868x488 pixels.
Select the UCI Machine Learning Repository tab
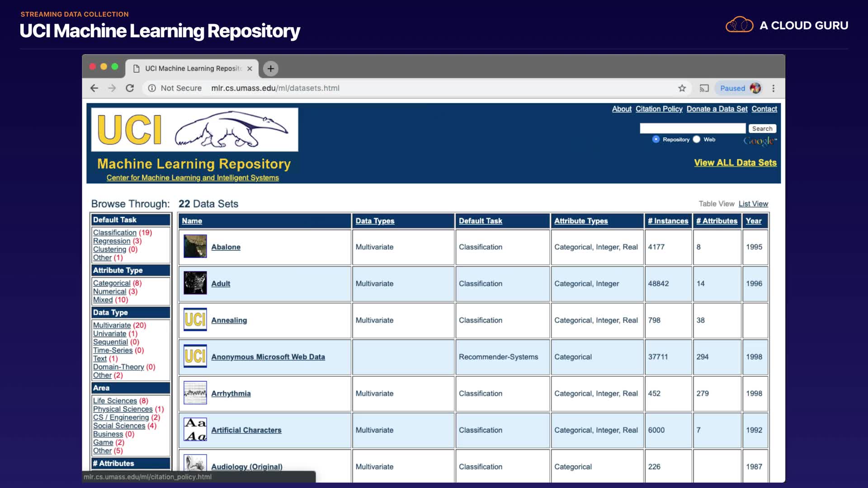192,69
